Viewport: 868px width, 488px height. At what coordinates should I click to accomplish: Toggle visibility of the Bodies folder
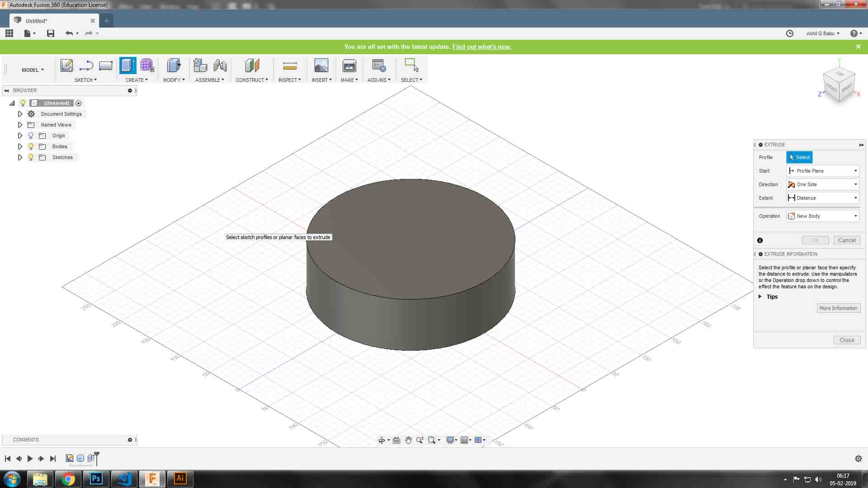[x=31, y=146]
